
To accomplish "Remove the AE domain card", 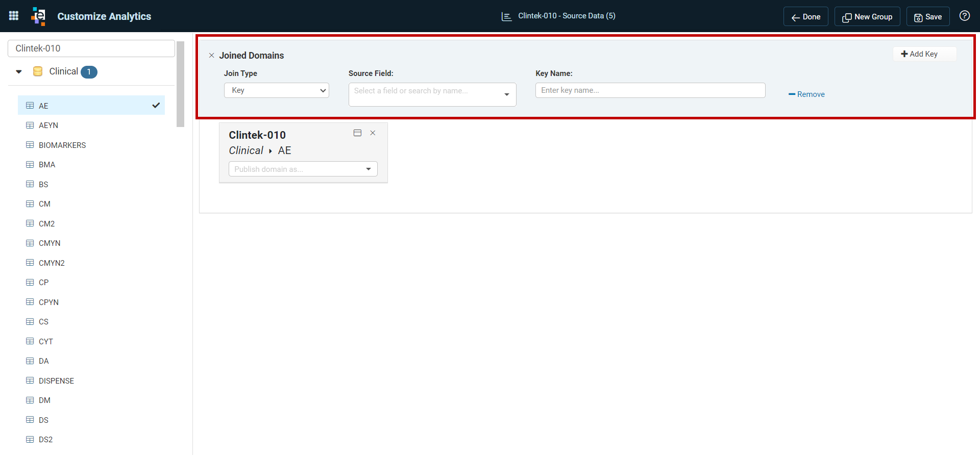I will [373, 133].
